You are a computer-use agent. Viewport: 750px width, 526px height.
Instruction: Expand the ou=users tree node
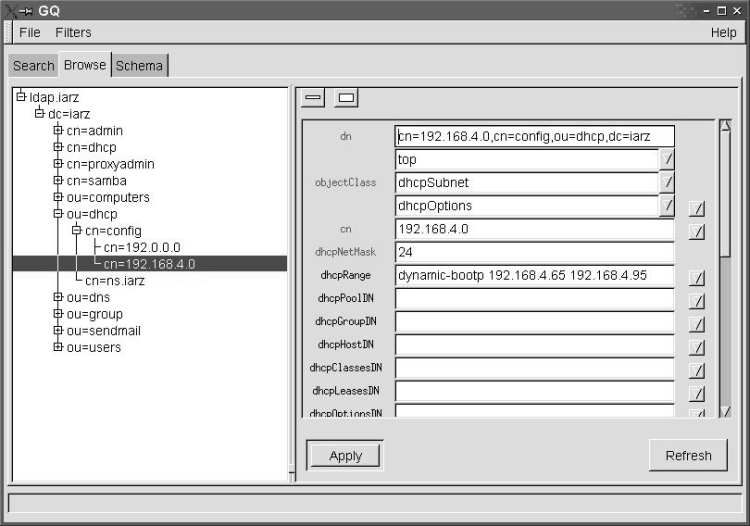point(58,347)
